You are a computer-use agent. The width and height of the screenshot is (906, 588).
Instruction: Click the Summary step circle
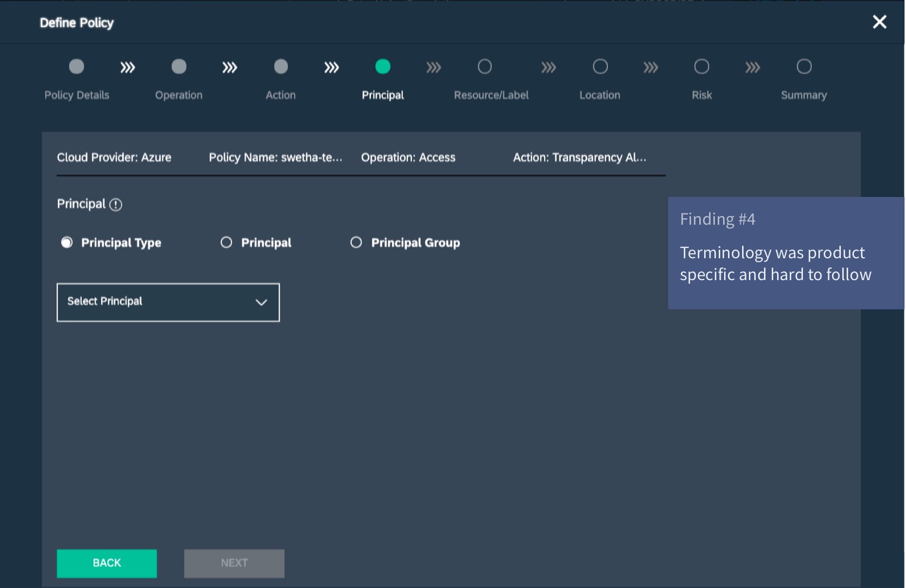[x=804, y=67]
